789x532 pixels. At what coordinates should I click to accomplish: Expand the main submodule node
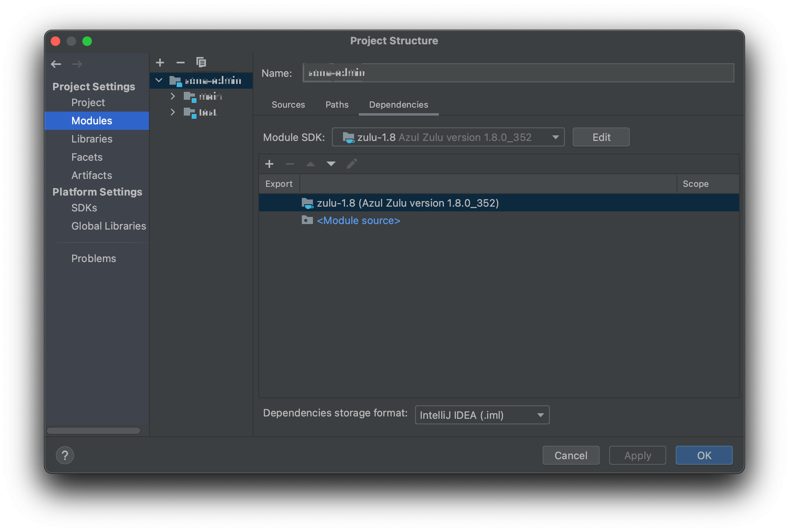173,96
